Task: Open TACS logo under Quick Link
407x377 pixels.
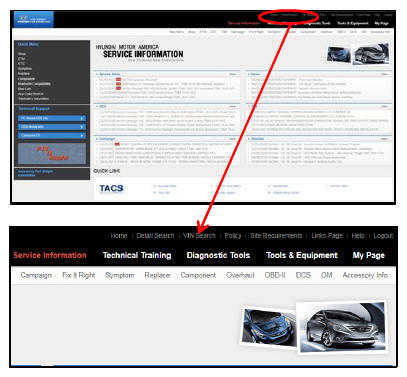Action: [x=111, y=189]
